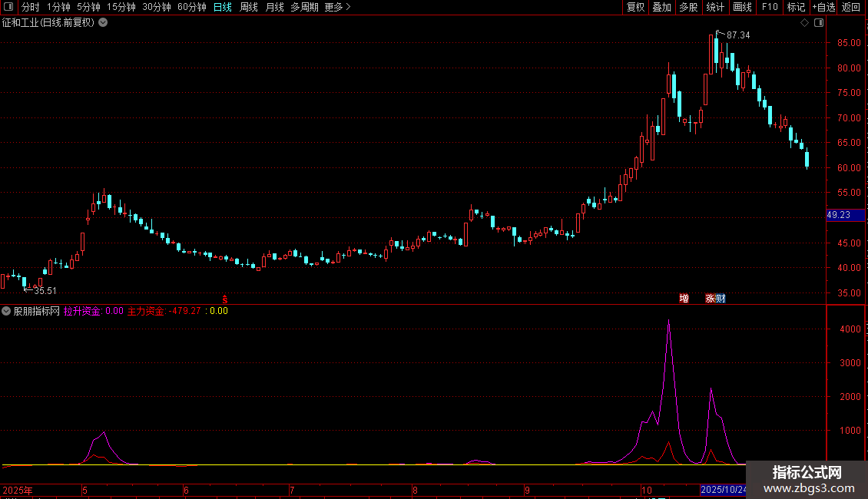Select the 5分钟 period
This screenshot has height=499, width=868.
pos(88,7)
